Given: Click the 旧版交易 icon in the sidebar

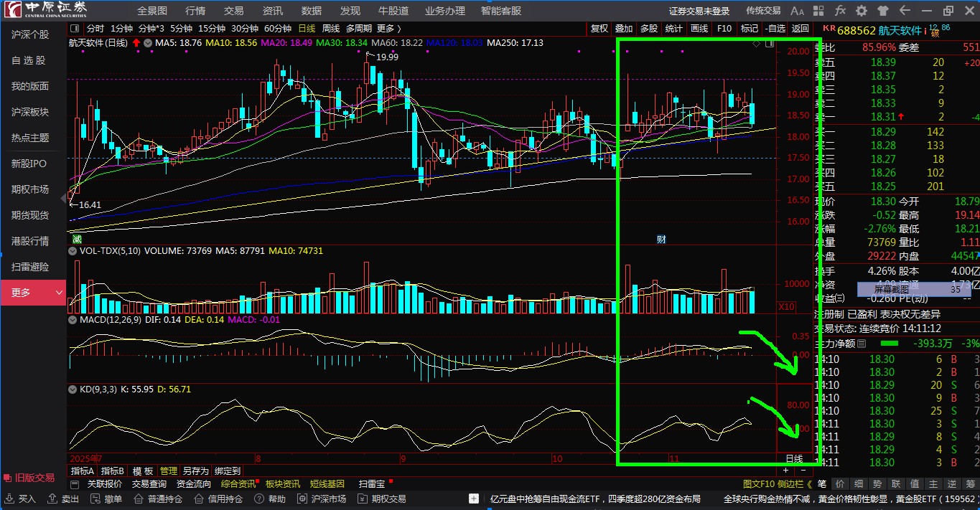Looking at the screenshot, I should coord(8,478).
